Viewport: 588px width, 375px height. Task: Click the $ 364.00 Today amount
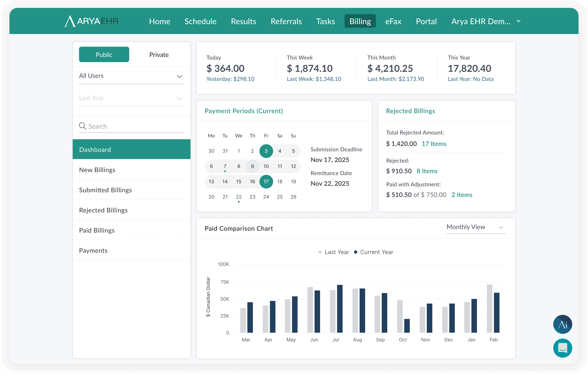tap(225, 68)
